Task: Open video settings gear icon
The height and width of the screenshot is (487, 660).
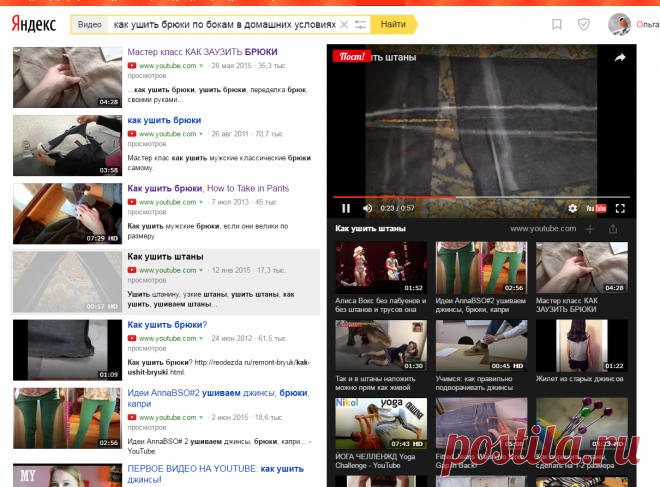Action: click(572, 208)
